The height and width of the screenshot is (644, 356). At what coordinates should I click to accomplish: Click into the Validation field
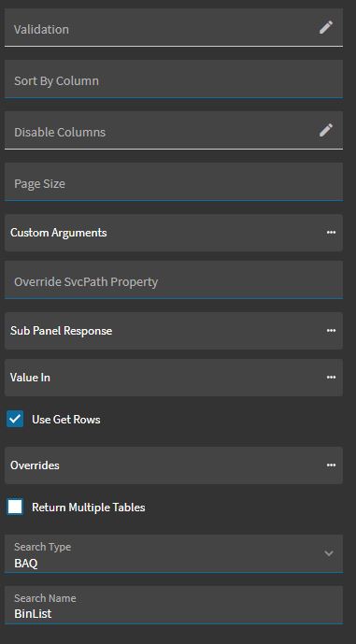[174, 27]
